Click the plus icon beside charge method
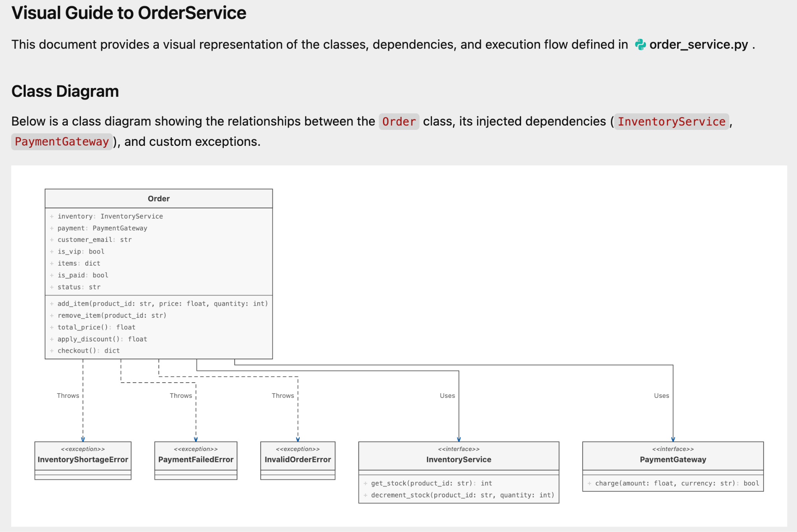The width and height of the screenshot is (797, 532). click(x=590, y=483)
